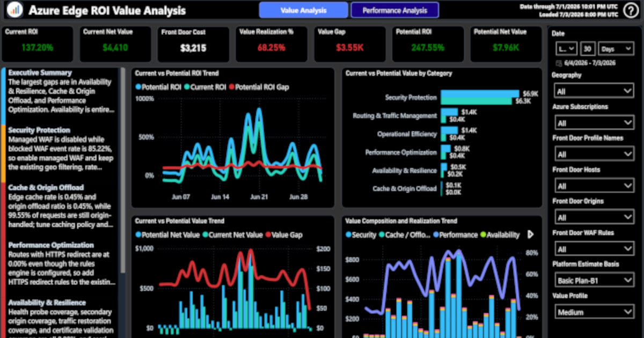The image size is (644, 338).
Task: Click Cache & Origin Offload summary heading
Action: [46, 187]
